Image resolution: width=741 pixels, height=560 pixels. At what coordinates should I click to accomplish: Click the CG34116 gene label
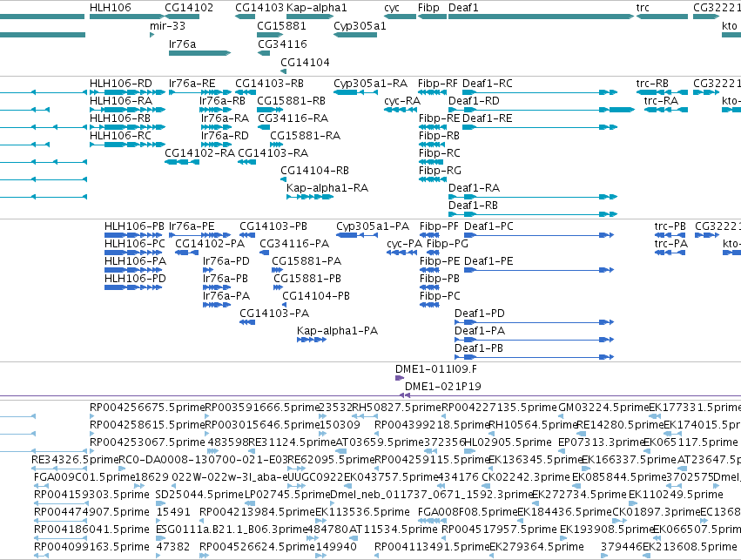coord(282,44)
